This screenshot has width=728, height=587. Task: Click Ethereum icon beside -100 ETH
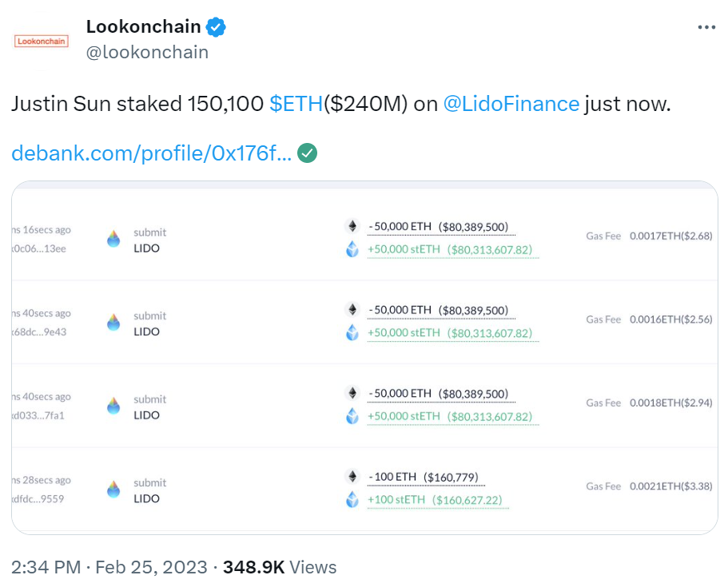(352, 477)
